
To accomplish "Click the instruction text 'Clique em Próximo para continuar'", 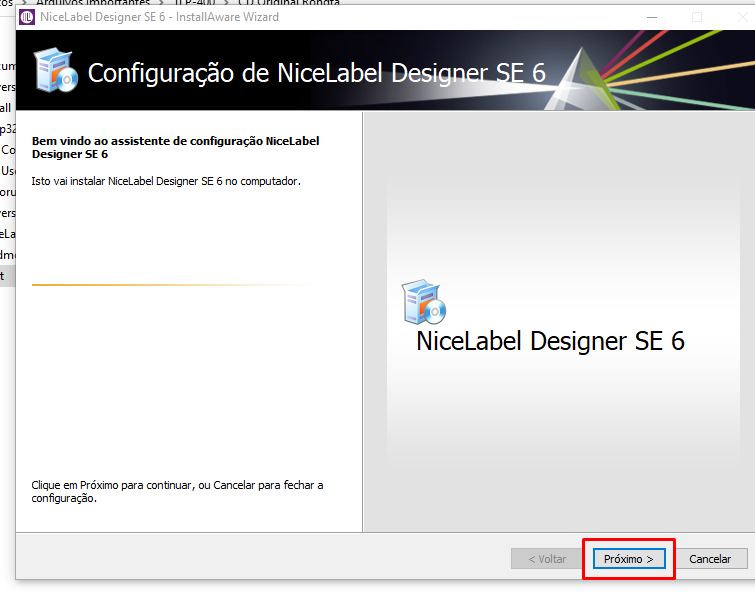I will click(177, 492).
